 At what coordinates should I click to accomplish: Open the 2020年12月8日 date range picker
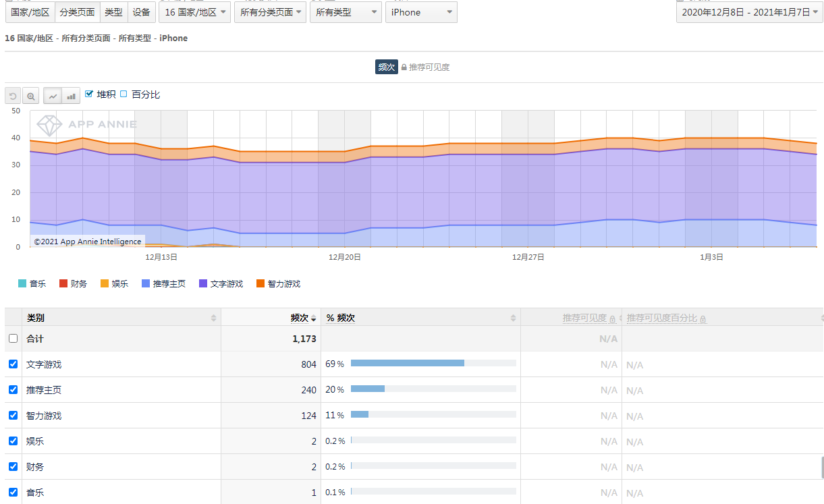tap(749, 11)
